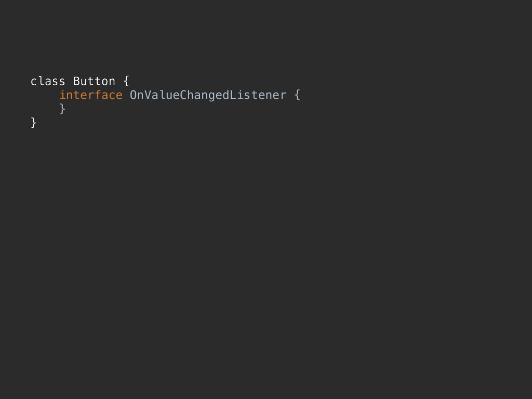This screenshot has height=399, width=532.
Task: Click the indented closing brace of interface
Action: click(x=62, y=109)
